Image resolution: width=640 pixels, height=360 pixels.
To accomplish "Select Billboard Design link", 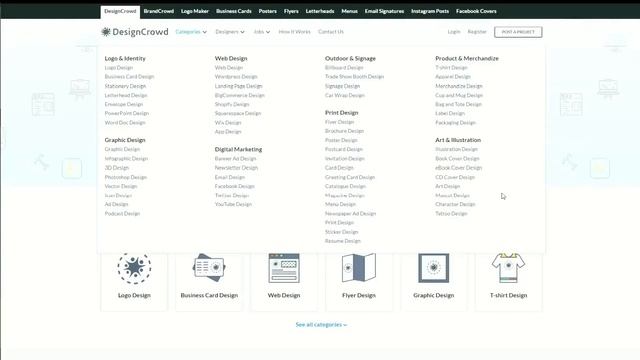I will tap(344, 68).
